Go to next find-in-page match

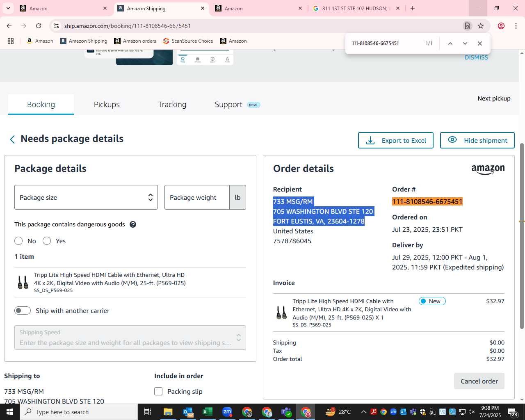465,43
